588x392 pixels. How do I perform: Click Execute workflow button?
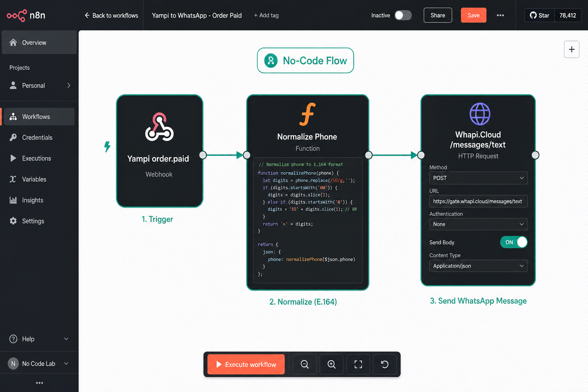point(246,364)
